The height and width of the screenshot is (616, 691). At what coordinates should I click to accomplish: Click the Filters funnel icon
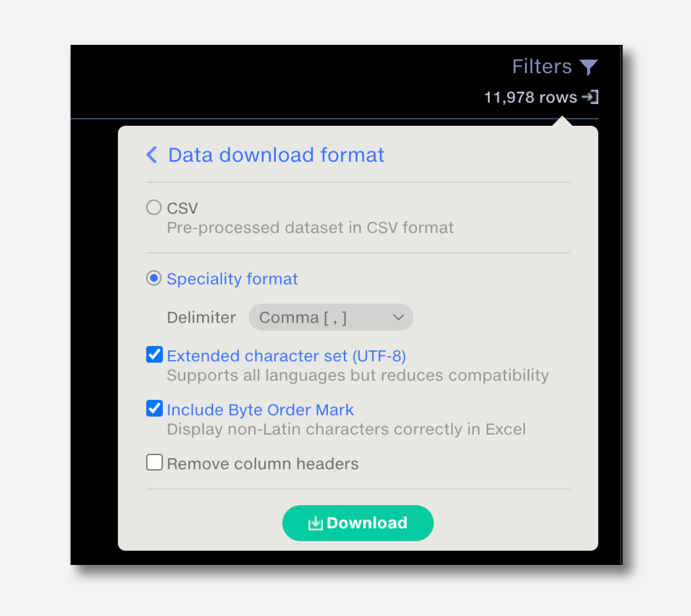pyautogui.click(x=588, y=68)
